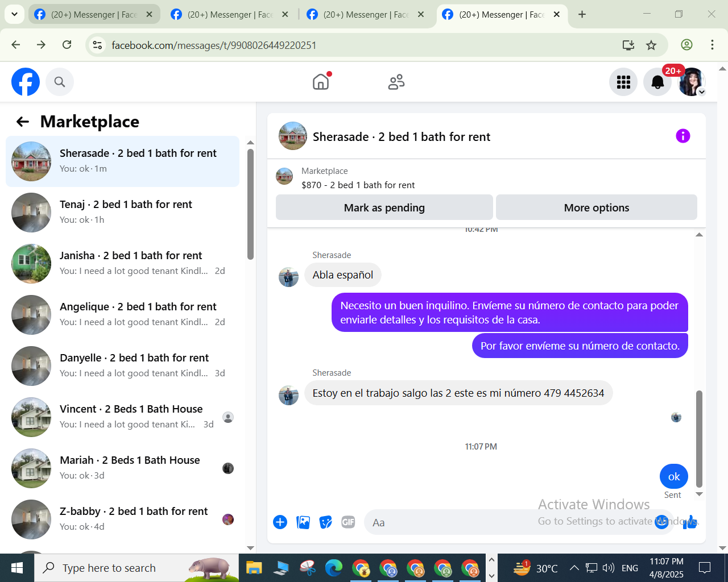Screen dimensions: 728x582
Task: Open the volume control in system tray
Action: pyautogui.click(x=609, y=568)
